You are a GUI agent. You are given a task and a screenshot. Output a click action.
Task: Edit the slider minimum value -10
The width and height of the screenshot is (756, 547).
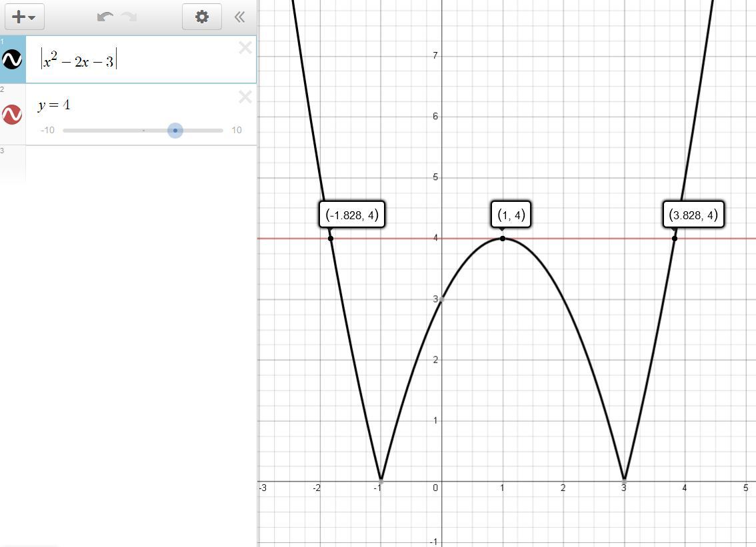(47, 131)
